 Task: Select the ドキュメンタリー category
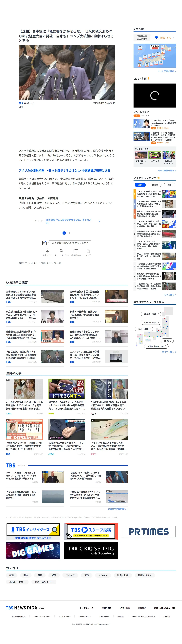pos(44,582)
